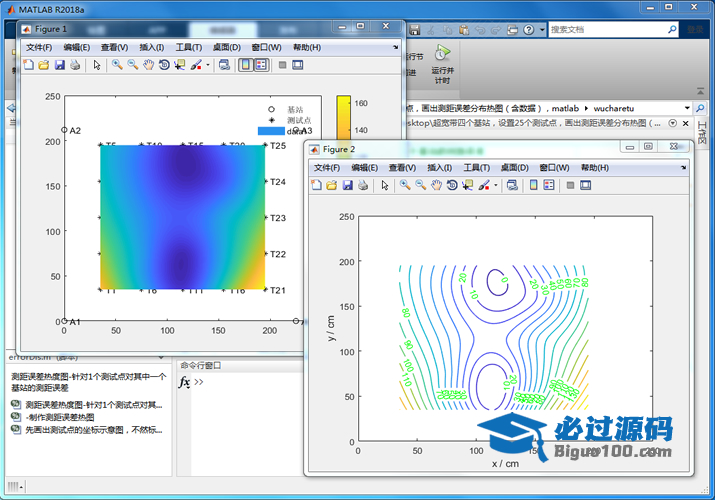This screenshot has height=500, width=715.
Task: Select Edit Plot arrow tool in Figure 2
Action: 385,185
